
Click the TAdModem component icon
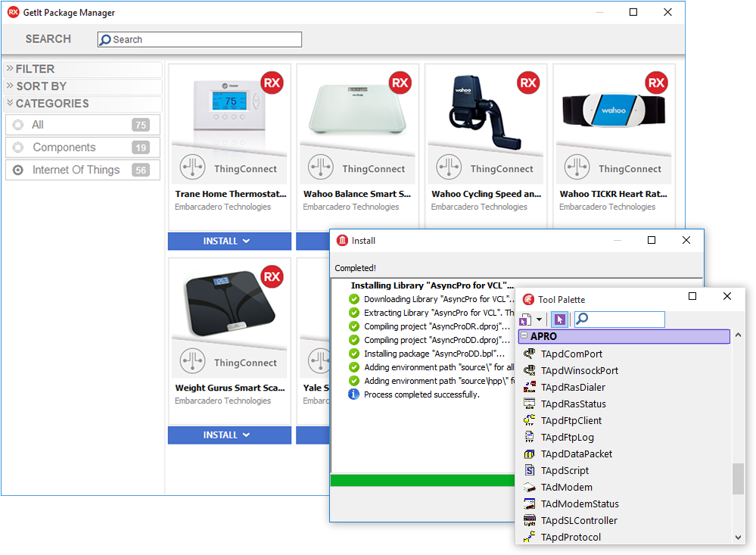[x=529, y=487]
